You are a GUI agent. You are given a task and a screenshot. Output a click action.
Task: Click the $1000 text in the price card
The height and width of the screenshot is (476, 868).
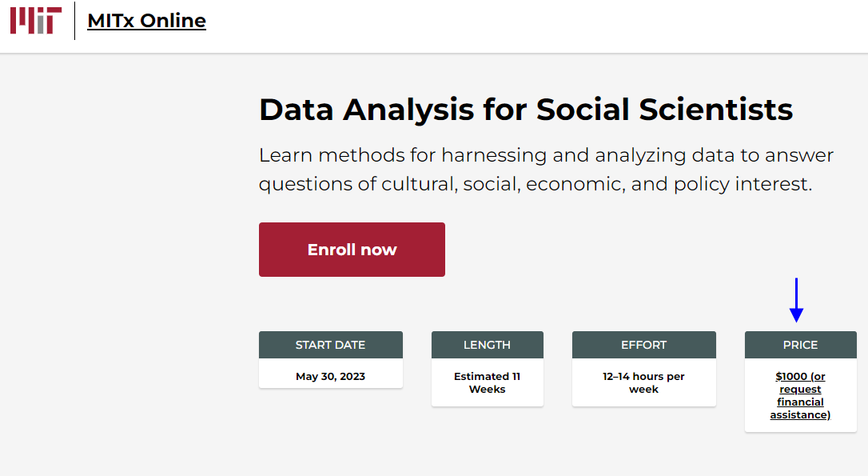[x=788, y=376]
